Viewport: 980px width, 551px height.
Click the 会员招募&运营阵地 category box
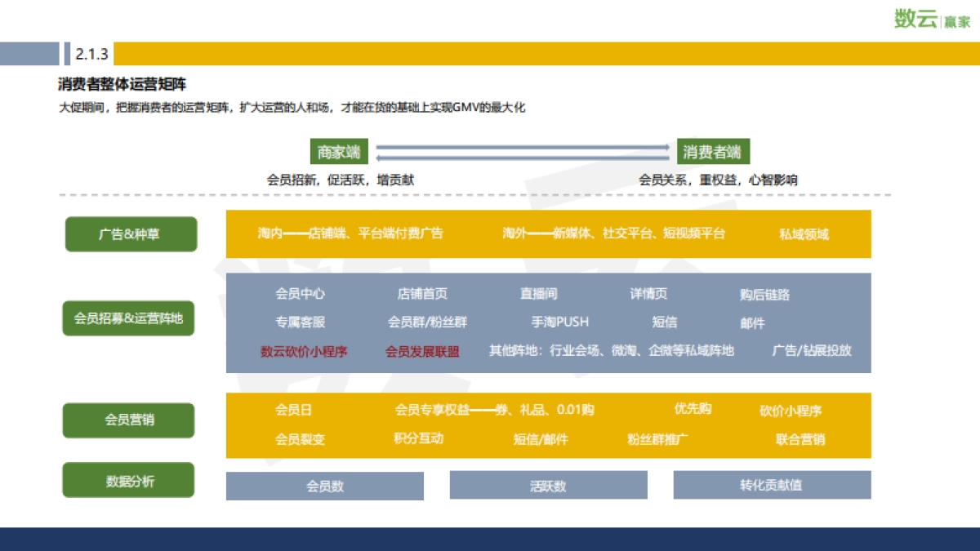[128, 319]
